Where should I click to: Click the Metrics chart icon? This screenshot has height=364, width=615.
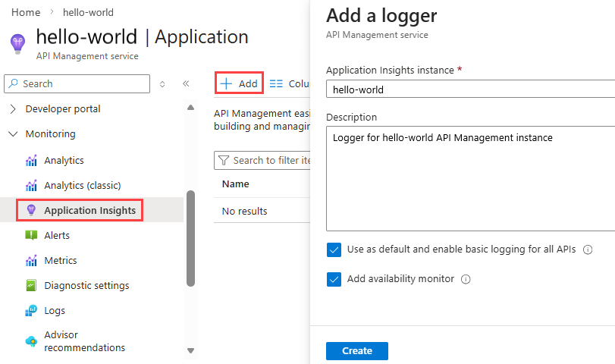point(31,260)
